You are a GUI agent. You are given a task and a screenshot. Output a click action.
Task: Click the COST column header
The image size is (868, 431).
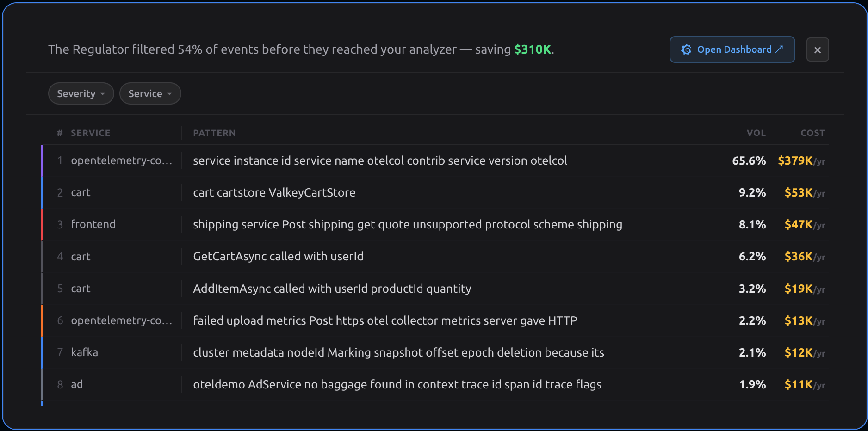(812, 133)
